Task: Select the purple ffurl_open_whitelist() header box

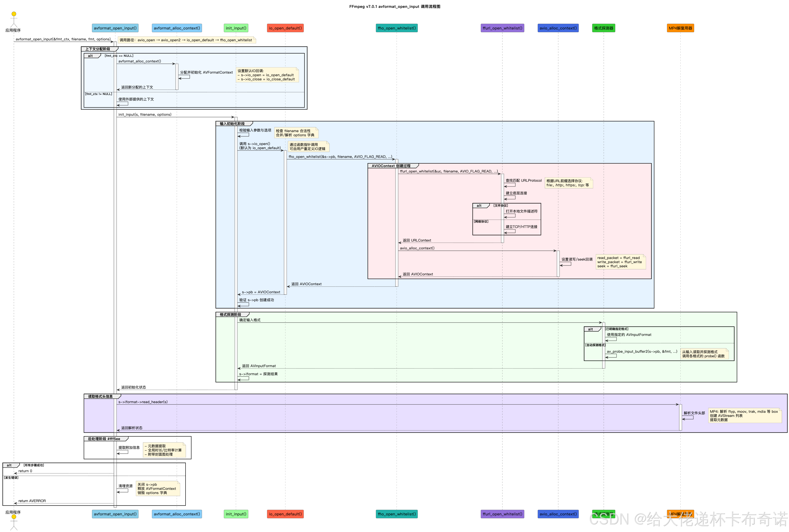Action: coord(502,28)
